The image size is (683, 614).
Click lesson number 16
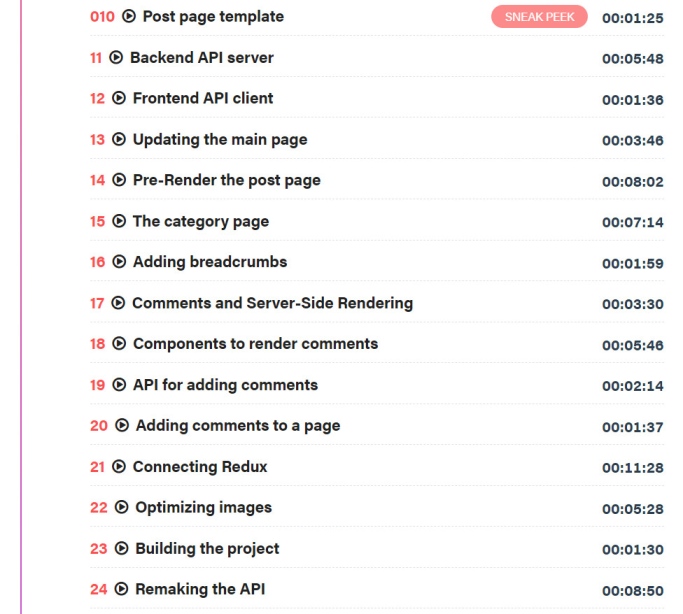coord(98,262)
